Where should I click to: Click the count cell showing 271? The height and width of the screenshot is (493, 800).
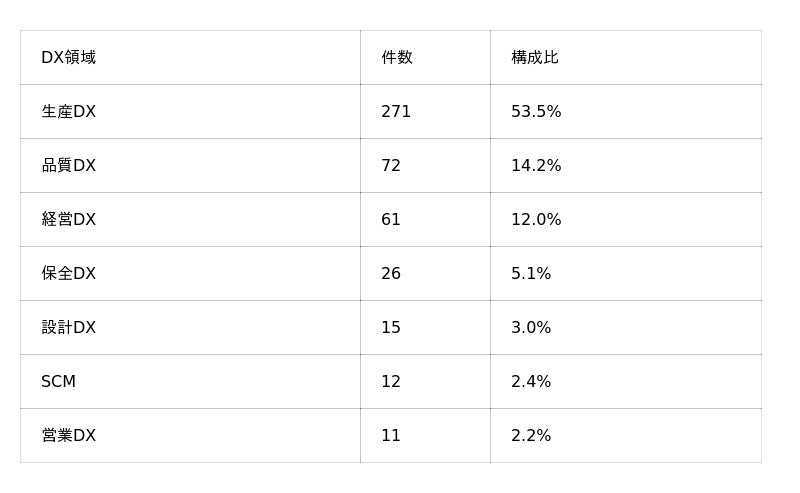coord(396,111)
